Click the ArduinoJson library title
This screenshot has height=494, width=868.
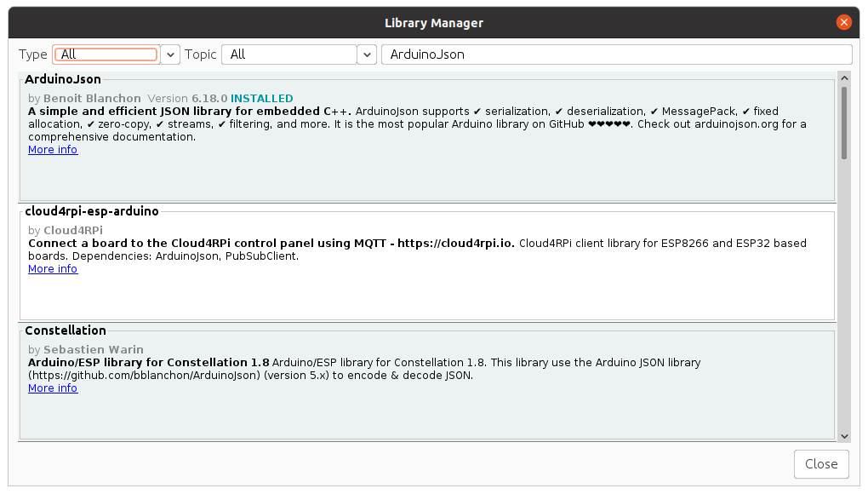click(63, 79)
